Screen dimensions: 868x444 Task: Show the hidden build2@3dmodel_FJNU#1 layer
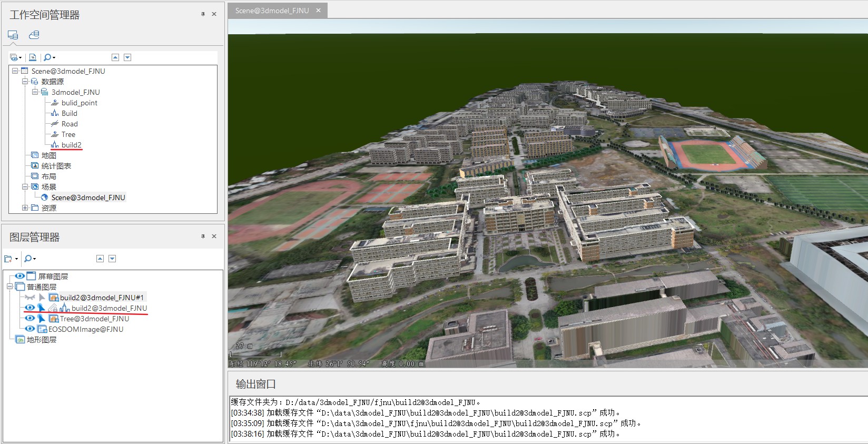tap(30, 298)
